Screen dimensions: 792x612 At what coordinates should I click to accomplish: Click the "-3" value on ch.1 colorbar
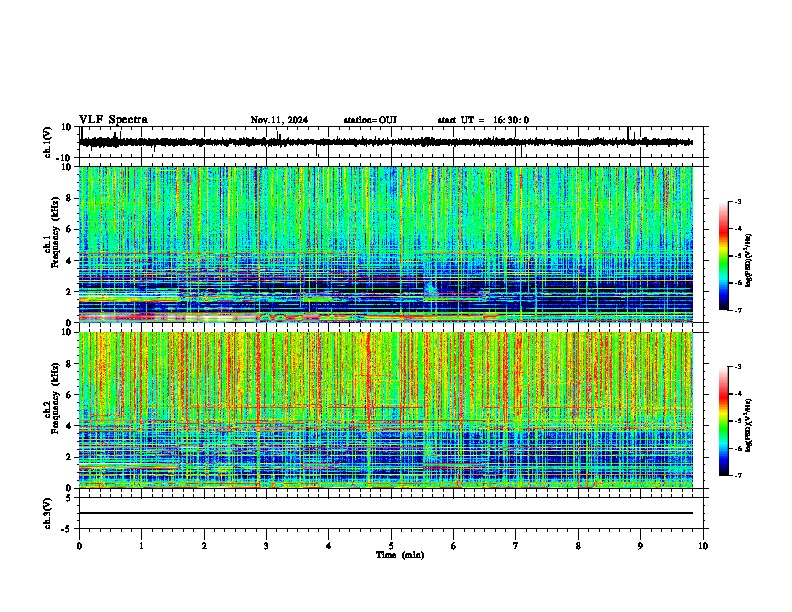tap(737, 202)
